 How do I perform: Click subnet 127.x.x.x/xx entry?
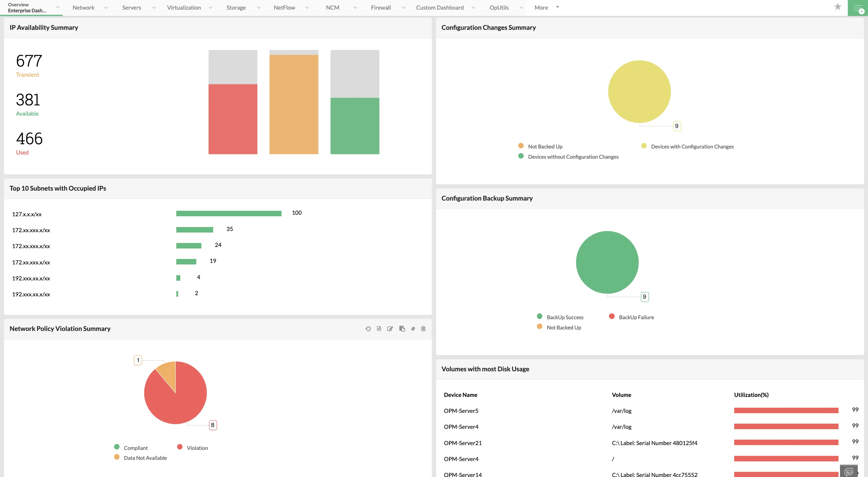pos(27,214)
